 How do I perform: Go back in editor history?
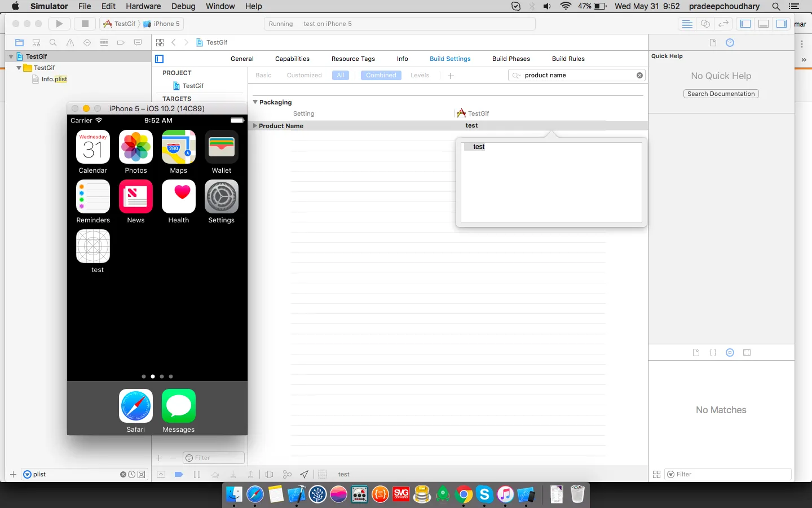tap(174, 42)
